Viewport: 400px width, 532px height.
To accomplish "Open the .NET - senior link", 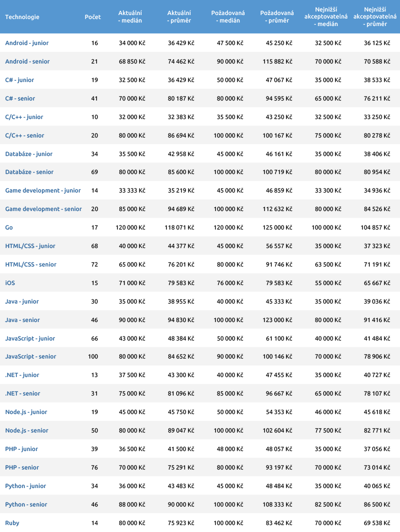I will 22,393.
